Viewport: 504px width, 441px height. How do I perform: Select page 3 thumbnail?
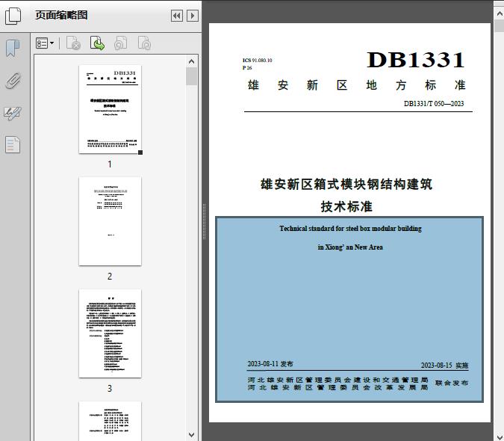coord(110,333)
